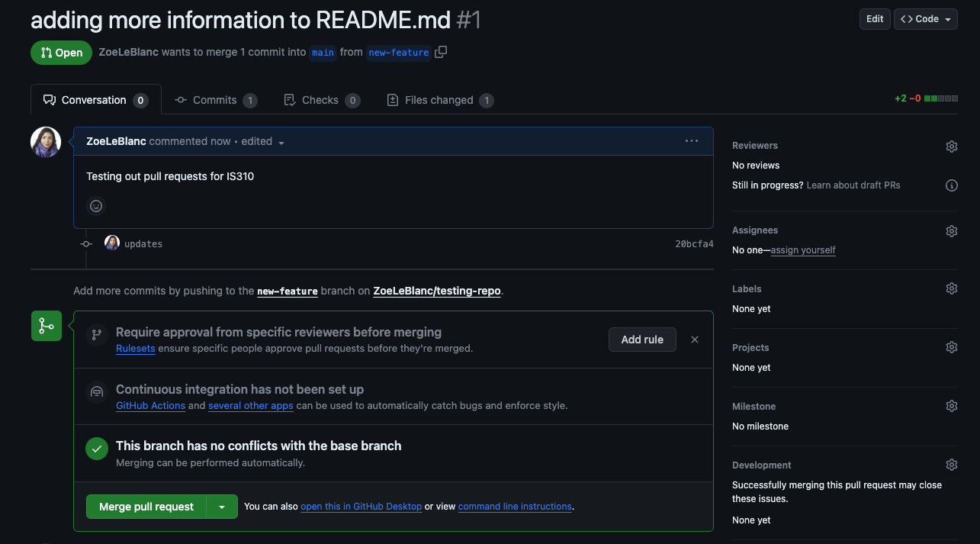Viewport: 980px width, 544px height.
Task: Open the Development gear settings
Action: (x=951, y=465)
